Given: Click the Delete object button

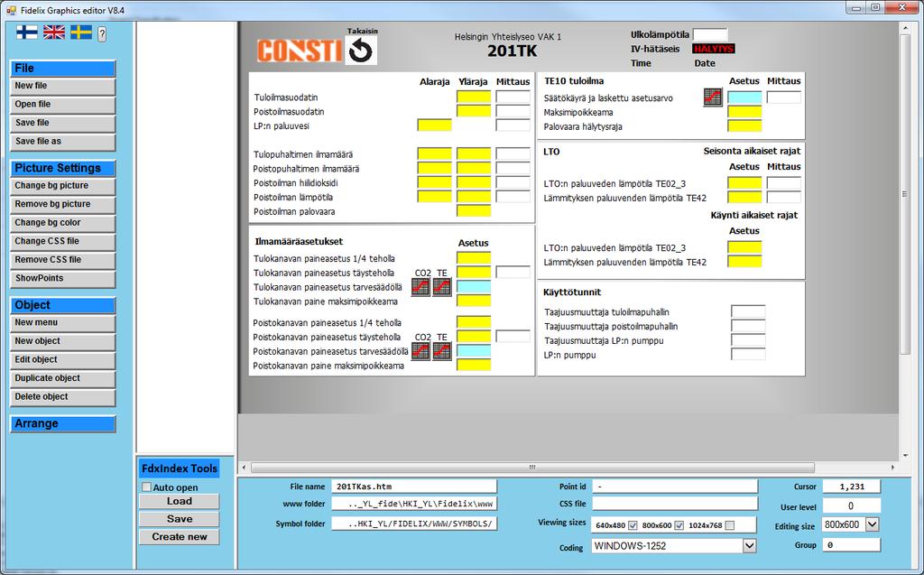Looking at the screenshot, I should click(x=62, y=397).
